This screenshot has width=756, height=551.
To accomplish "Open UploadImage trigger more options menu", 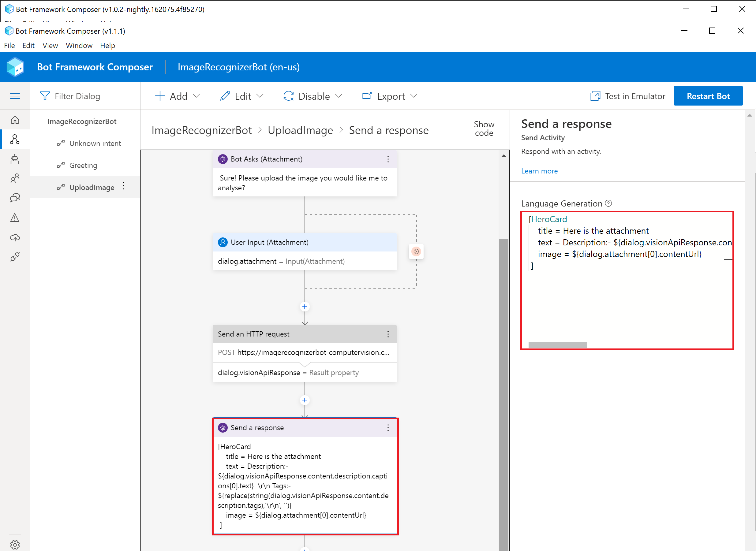I will click(124, 186).
